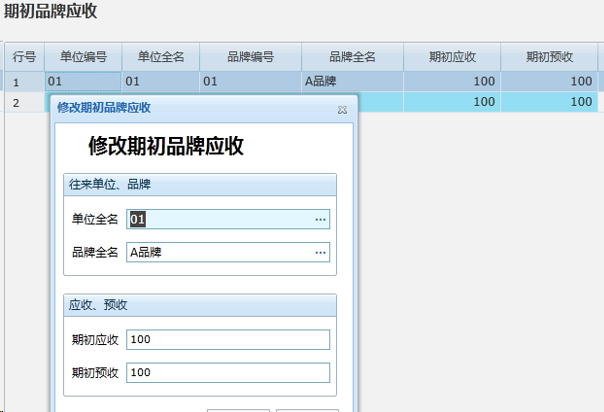
Task: Click the 品牌全名 field containing A品牌
Action: point(220,253)
